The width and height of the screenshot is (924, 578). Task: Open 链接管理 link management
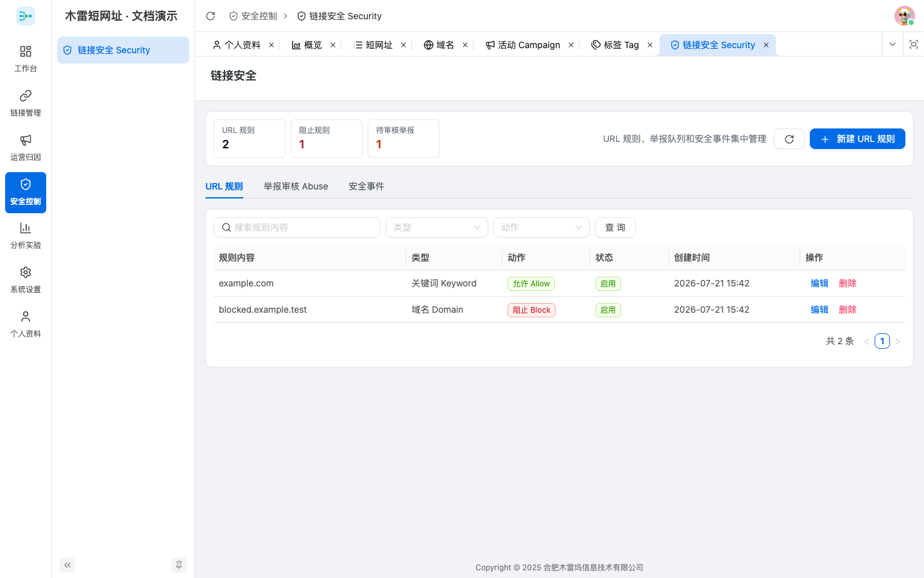point(26,103)
